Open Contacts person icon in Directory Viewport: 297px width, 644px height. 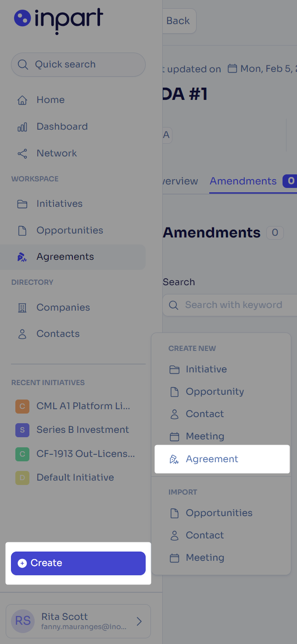pyautogui.click(x=22, y=334)
